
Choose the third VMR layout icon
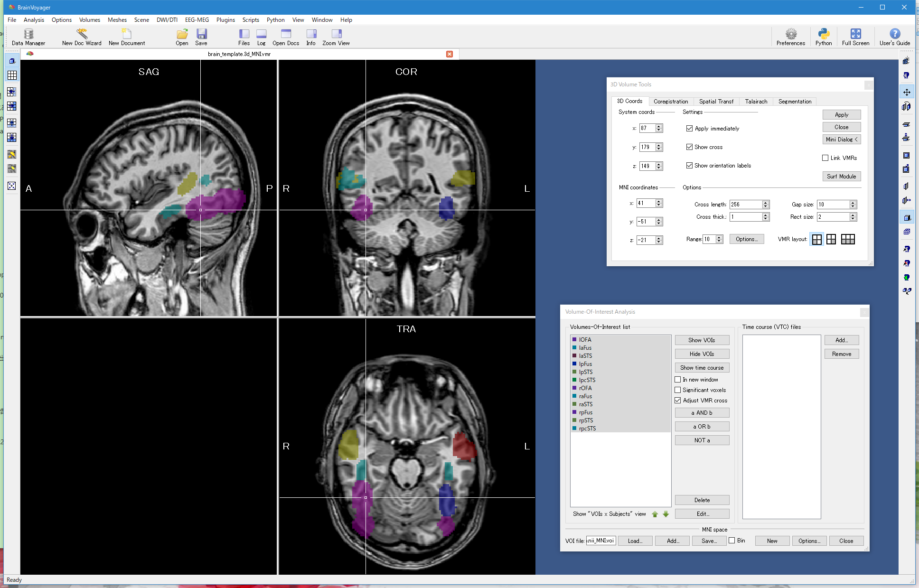848,239
